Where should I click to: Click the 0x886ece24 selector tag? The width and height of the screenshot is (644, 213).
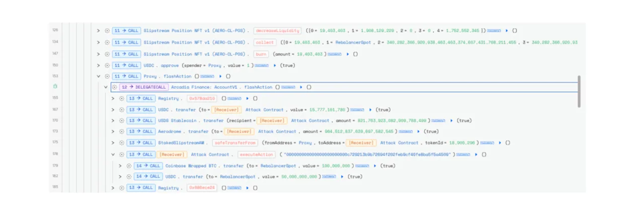pyautogui.click(x=202, y=188)
